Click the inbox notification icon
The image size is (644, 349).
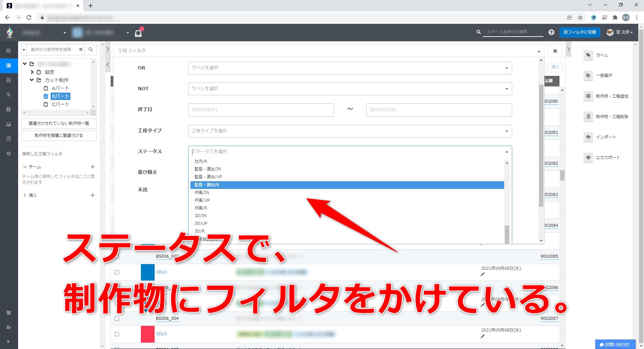coord(138,33)
